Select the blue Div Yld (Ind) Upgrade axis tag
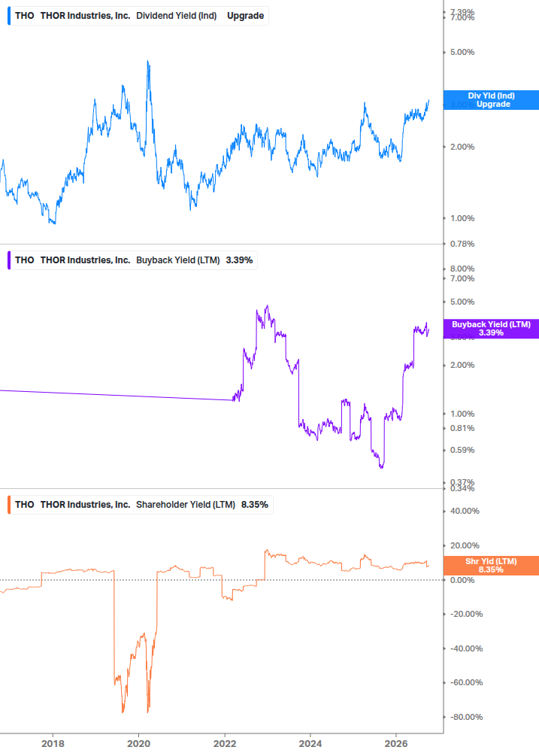Image resolution: width=539 pixels, height=756 pixels. click(491, 100)
